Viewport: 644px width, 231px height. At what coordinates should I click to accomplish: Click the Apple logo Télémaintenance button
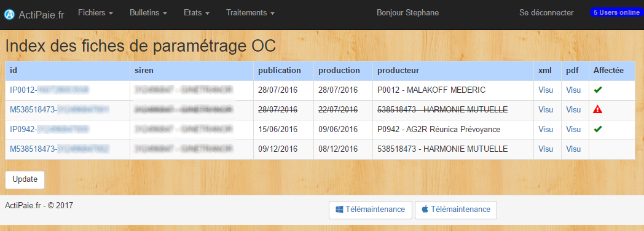point(456,209)
